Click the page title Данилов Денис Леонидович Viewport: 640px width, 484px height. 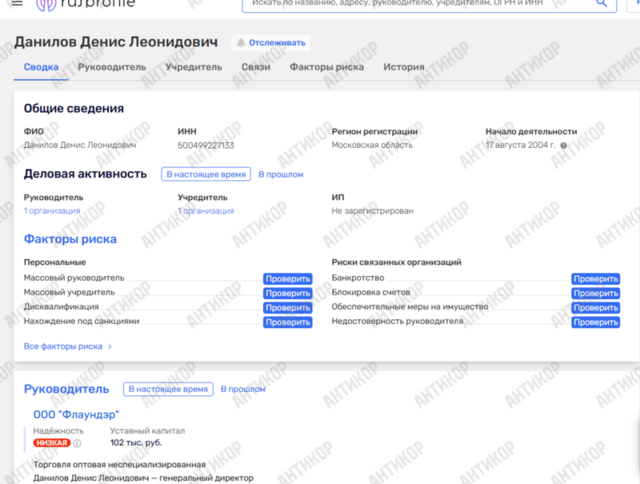click(116, 42)
